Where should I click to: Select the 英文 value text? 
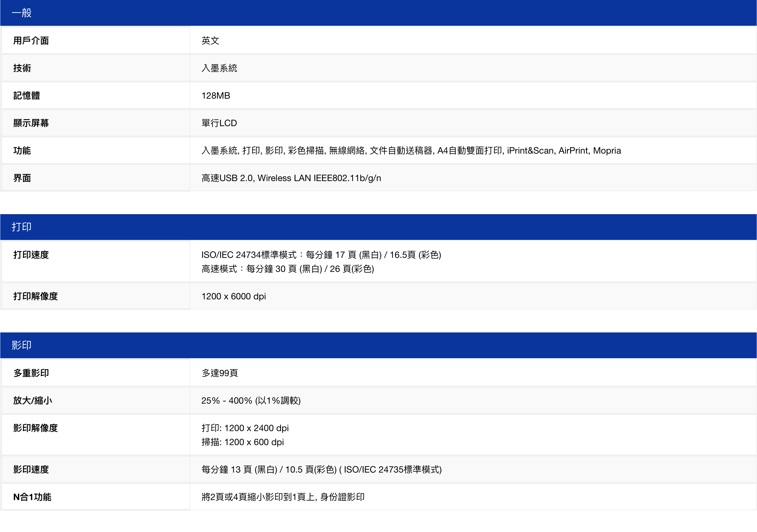pos(210,41)
